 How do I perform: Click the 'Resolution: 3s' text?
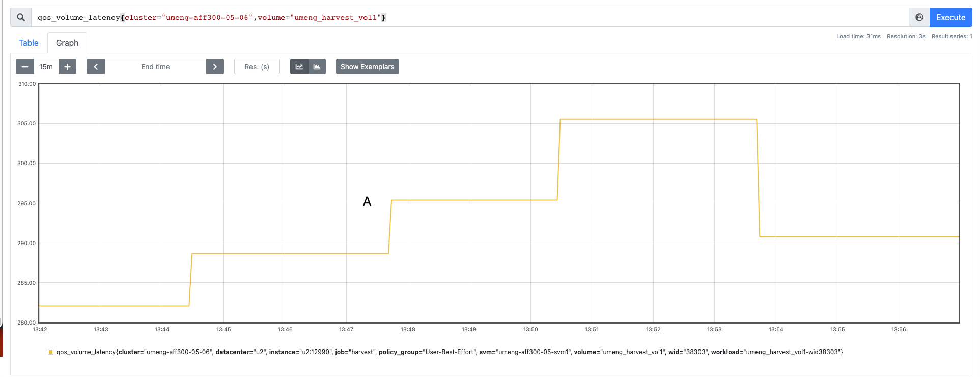[x=906, y=36]
